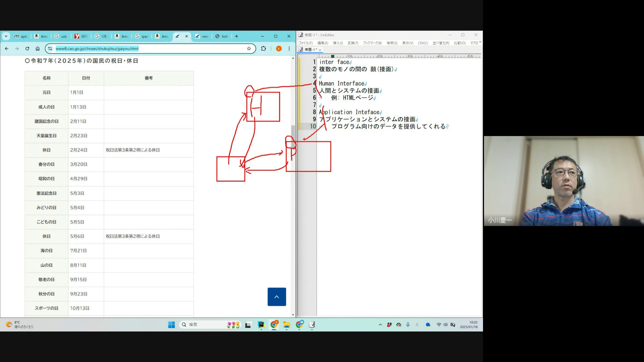This screenshot has width=644, height=362.
Task: Open Chrome's three-dot menu
Action: coord(289,49)
